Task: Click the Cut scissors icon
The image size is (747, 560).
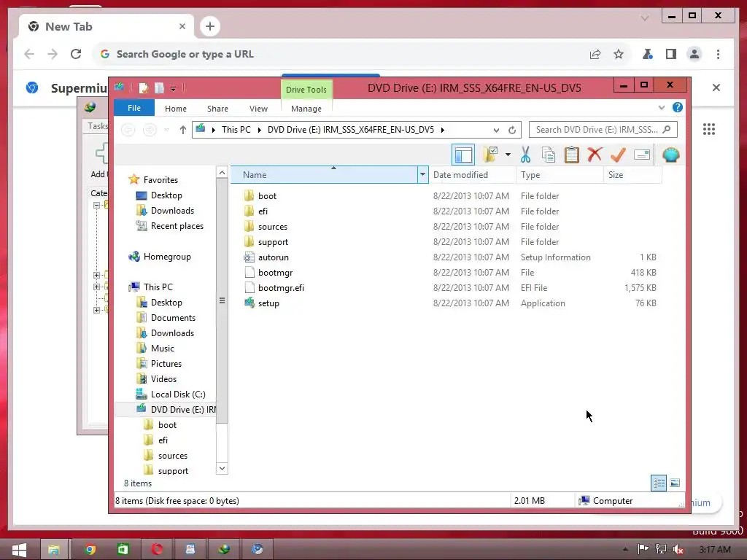Action: coord(525,155)
